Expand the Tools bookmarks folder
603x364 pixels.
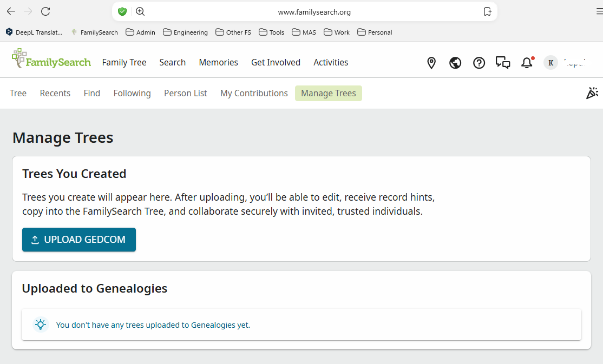click(272, 32)
